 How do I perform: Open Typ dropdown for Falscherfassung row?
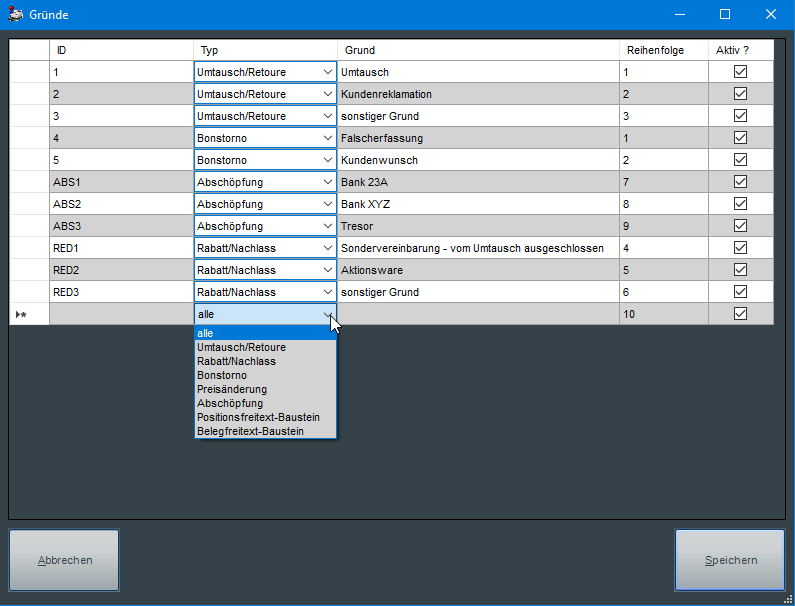tap(327, 138)
